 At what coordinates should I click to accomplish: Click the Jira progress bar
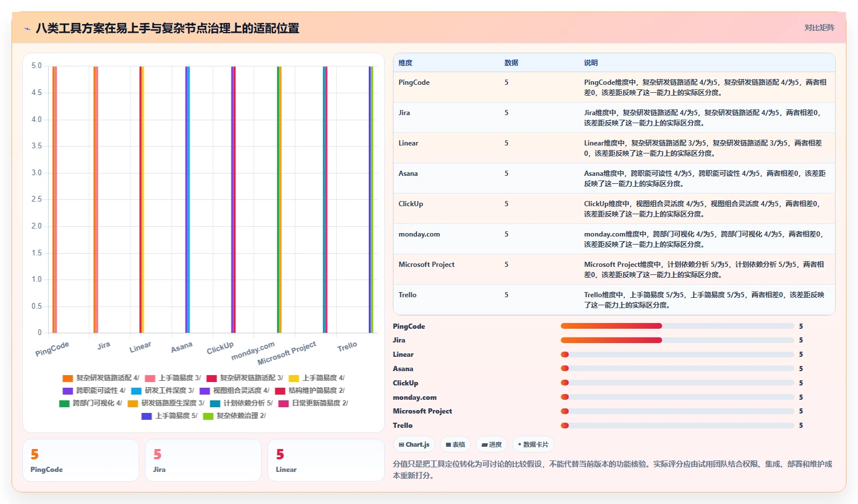pyautogui.click(x=677, y=340)
